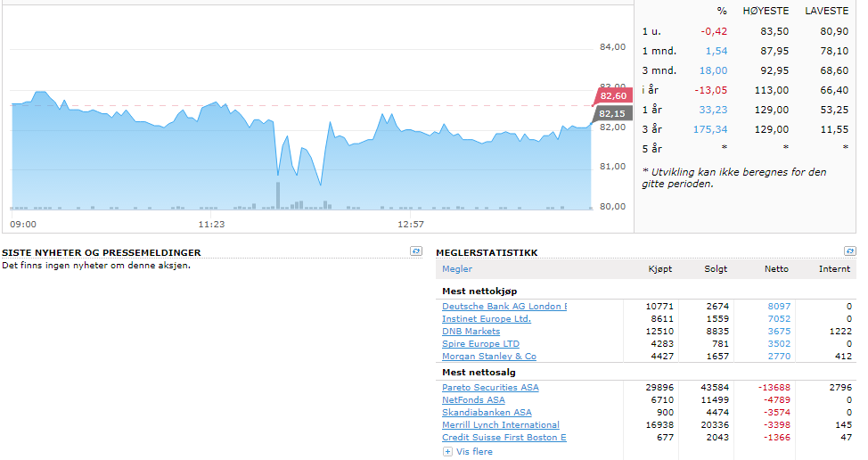Expand the Vis flere plus icon

pyautogui.click(x=447, y=452)
